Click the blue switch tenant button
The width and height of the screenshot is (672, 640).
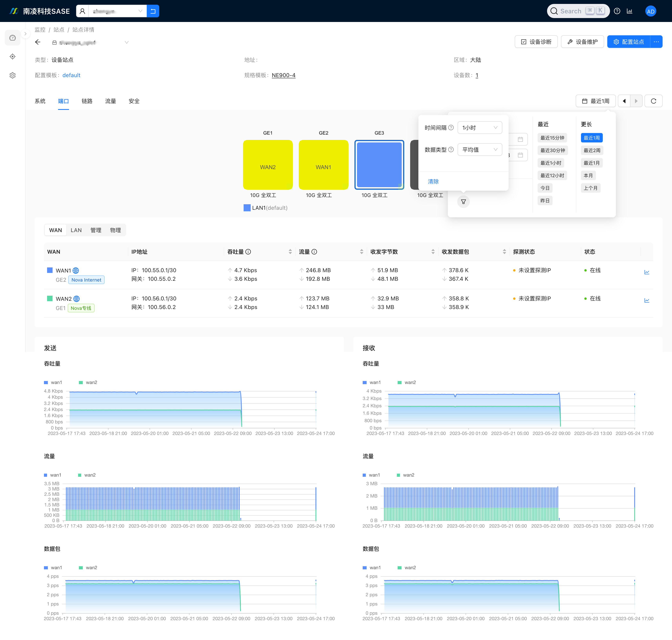click(x=153, y=11)
